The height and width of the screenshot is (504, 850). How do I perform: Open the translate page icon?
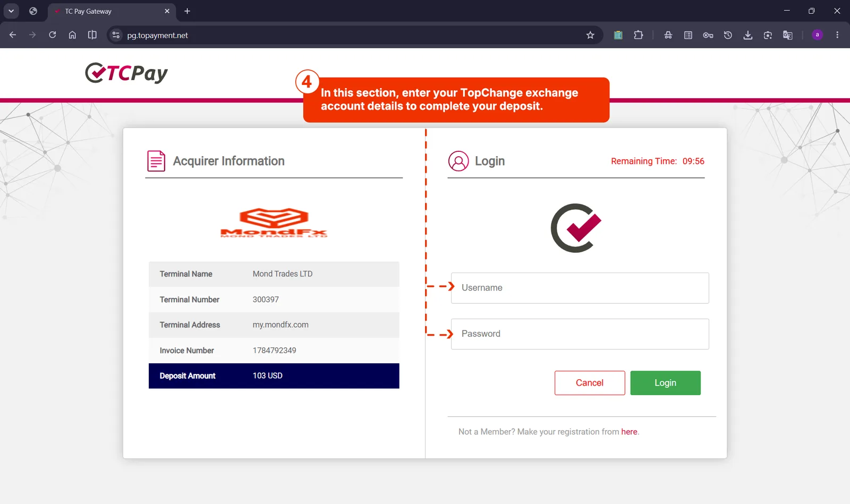click(x=788, y=35)
